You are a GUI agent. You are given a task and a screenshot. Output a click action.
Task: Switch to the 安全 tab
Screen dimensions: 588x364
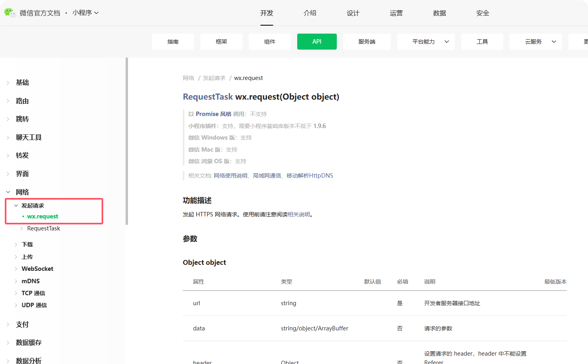483,13
